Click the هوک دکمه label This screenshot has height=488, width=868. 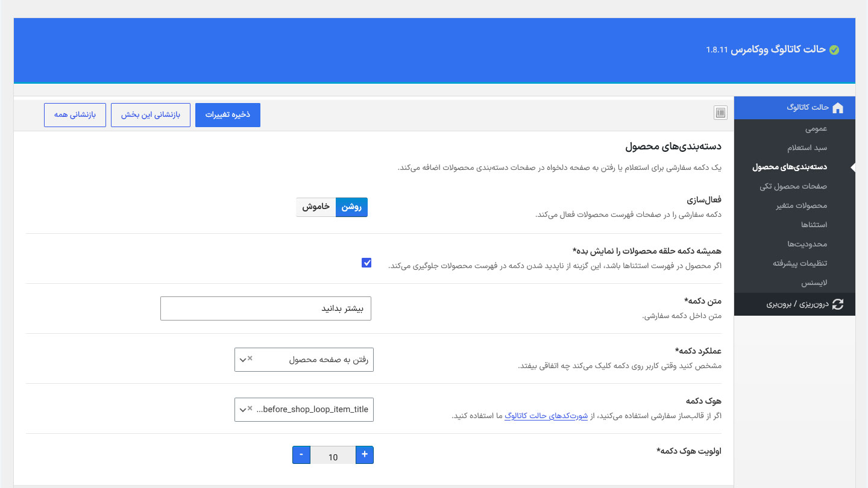click(703, 401)
